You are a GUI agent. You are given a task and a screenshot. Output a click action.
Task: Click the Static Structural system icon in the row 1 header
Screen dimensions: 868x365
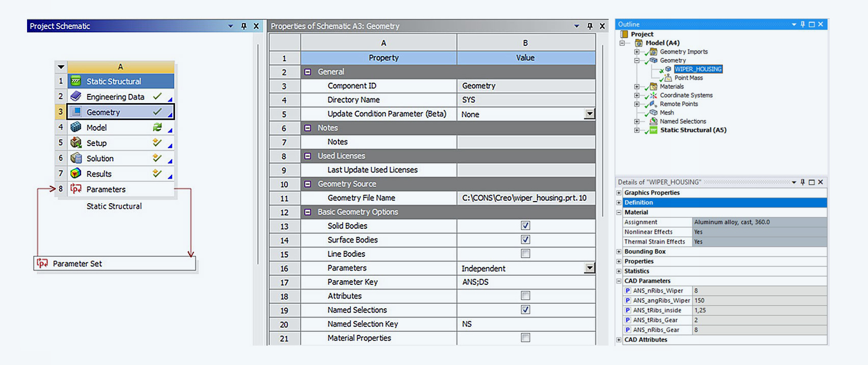(76, 81)
